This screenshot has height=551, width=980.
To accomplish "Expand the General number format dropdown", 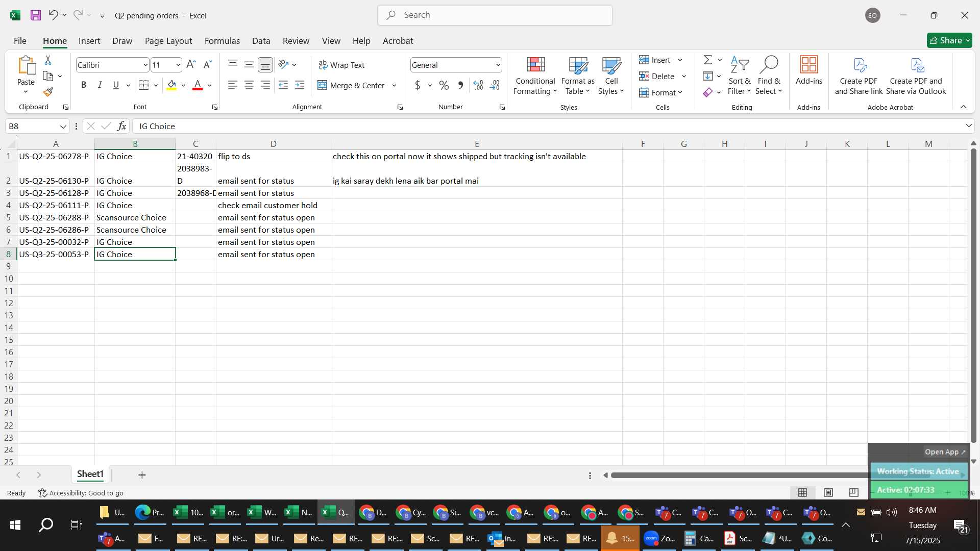I will tap(498, 65).
